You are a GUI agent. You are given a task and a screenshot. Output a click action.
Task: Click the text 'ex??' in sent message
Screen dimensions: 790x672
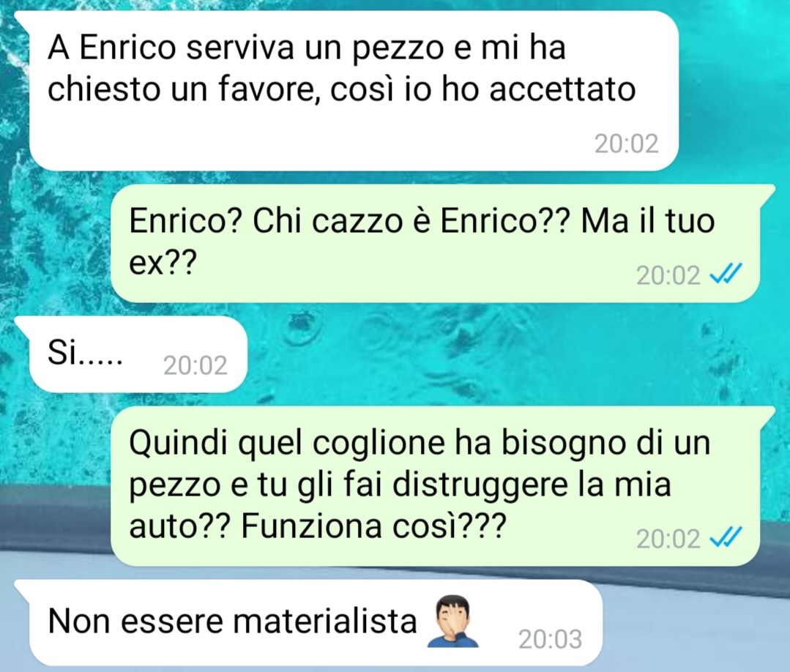tap(162, 263)
